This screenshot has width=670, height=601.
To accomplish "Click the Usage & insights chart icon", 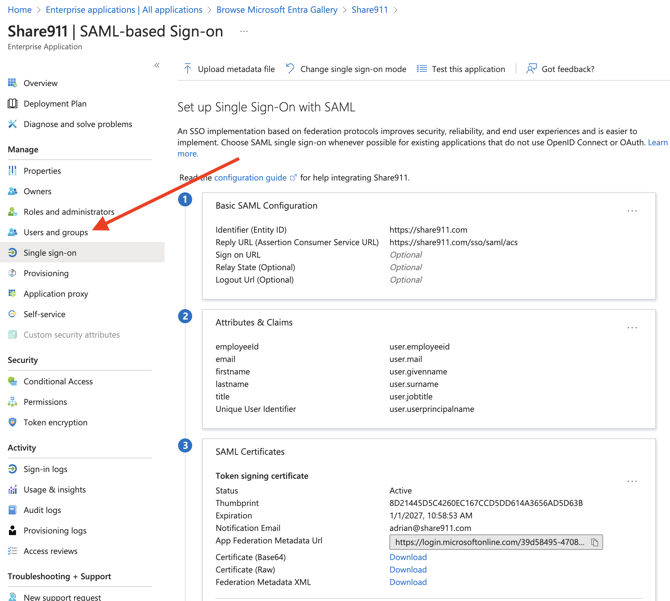I will tap(12, 490).
